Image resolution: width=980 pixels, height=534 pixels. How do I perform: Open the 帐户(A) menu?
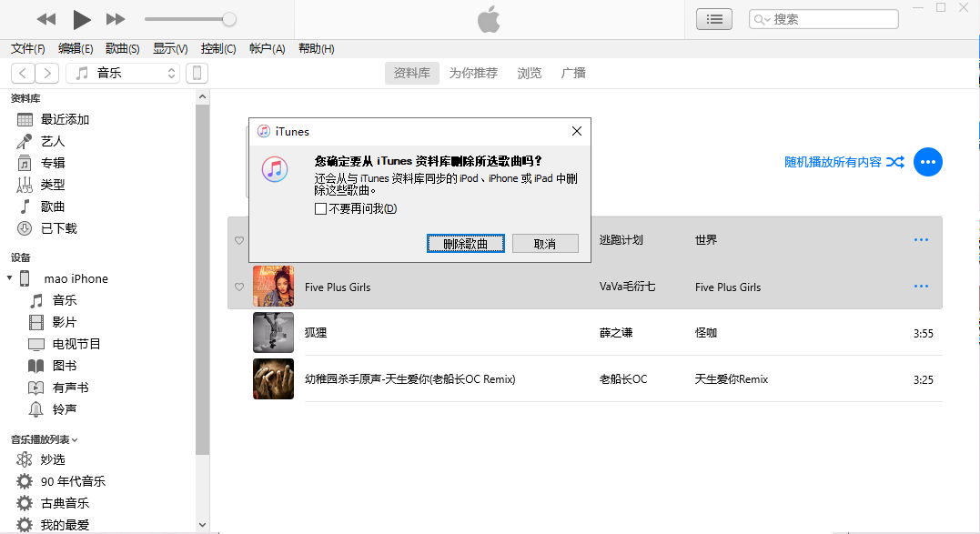(267, 49)
